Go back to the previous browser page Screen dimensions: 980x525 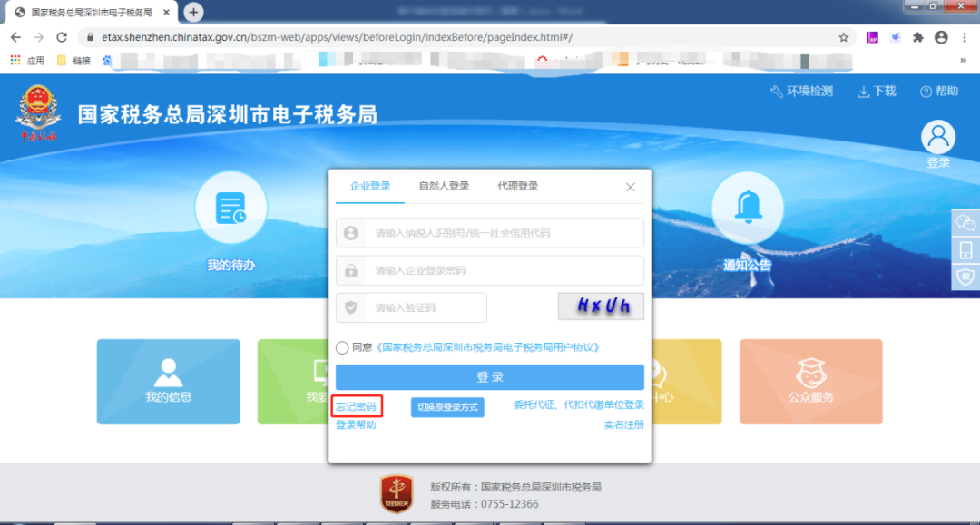(x=15, y=37)
